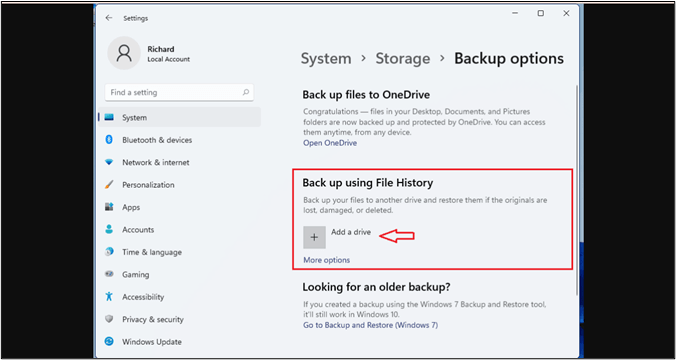The width and height of the screenshot is (676, 360).
Task: Click the Accounts person icon
Action: [109, 229]
